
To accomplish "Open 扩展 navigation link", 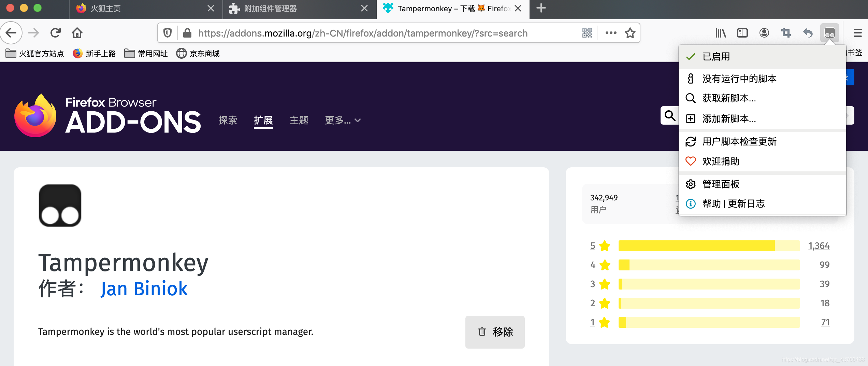I will click(263, 120).
